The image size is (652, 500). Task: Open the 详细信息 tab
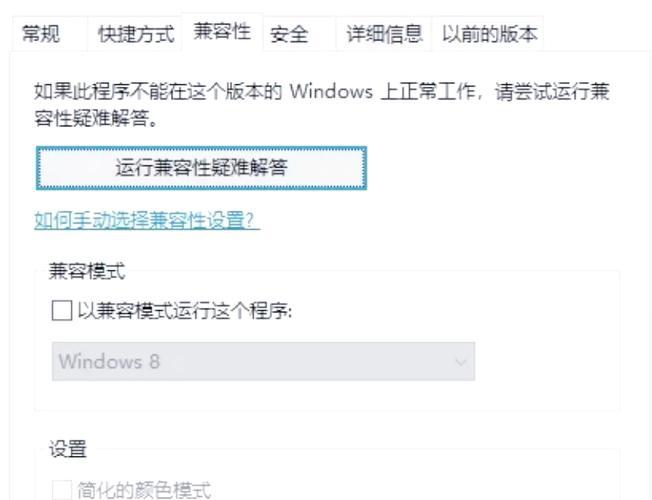click(384, 34)
